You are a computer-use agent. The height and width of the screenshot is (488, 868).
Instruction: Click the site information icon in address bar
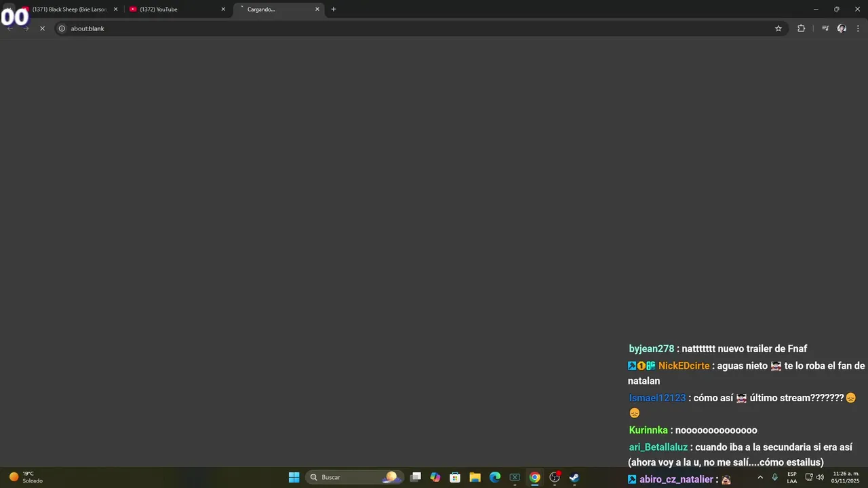pyautogui.click(x=62, y=28)
